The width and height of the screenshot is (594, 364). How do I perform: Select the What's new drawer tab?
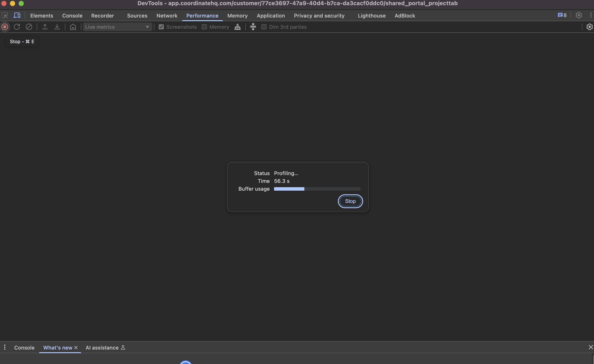pyautogui.click(x=58, y=348)
